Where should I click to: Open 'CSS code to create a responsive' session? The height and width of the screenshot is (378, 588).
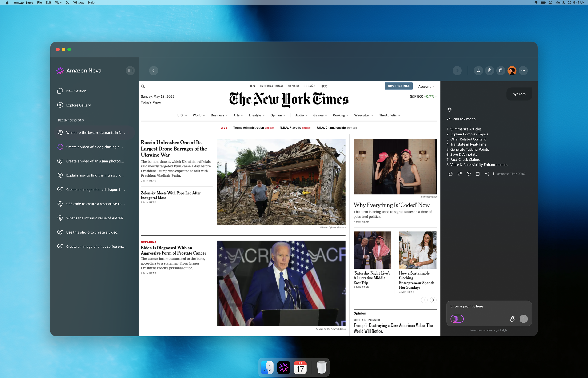tap(95, 204)
